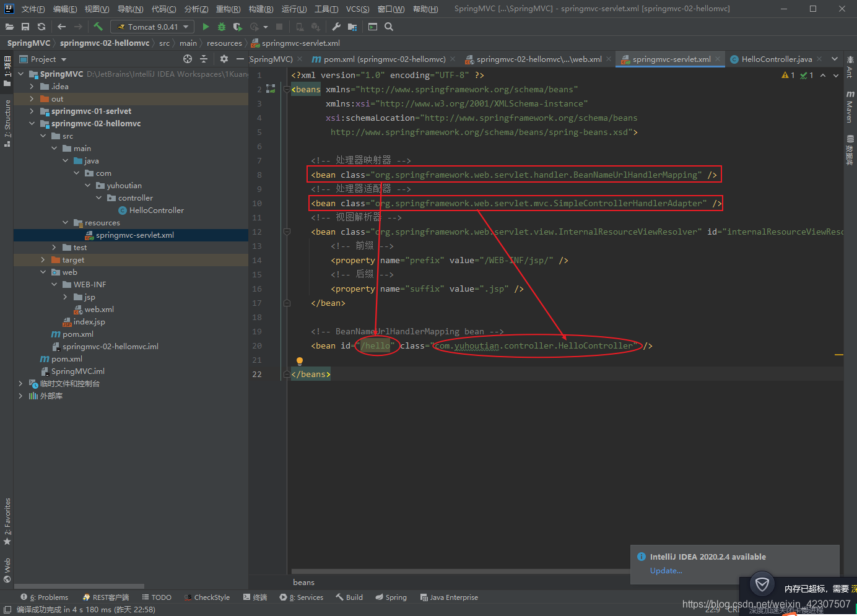Open Project Structure toolbar icon

click(x=352, y=27)
